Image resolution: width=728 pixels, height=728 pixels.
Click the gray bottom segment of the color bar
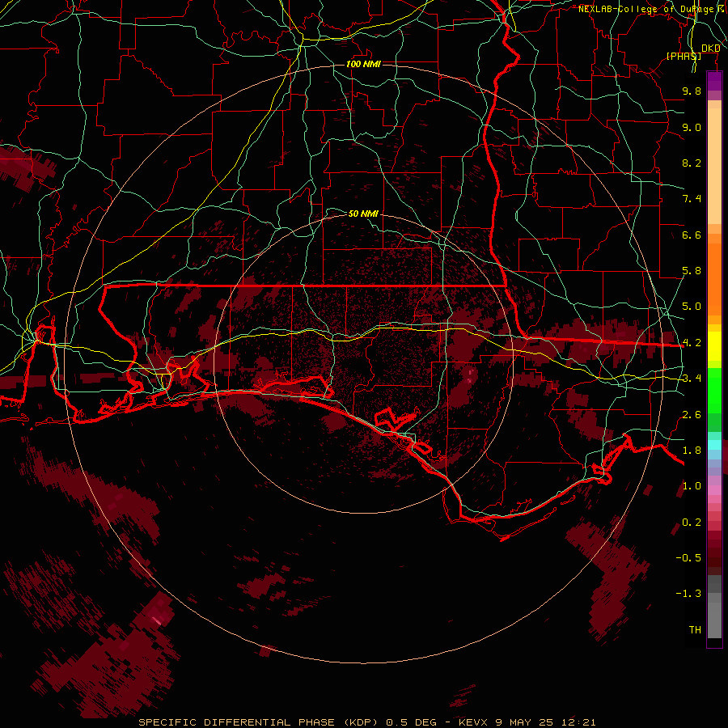pos(714,608)
